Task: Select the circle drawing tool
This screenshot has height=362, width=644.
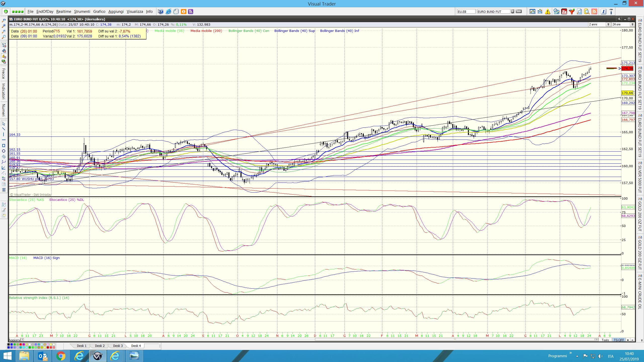Action: pyautogui.click(x=4, y=151)
